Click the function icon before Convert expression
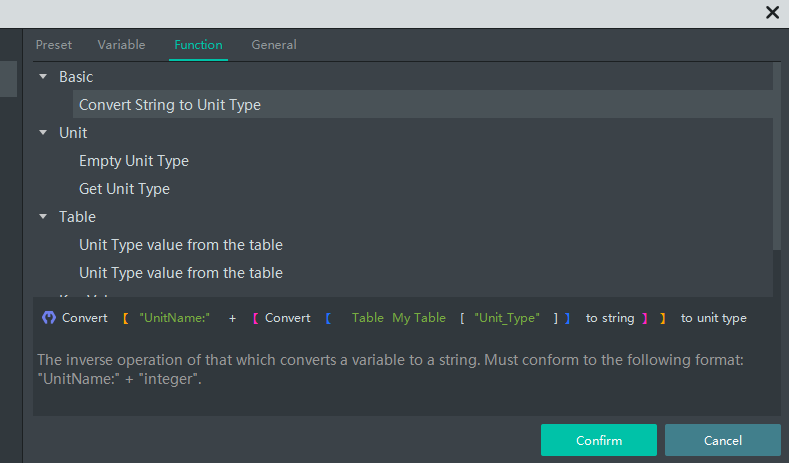789x463 pixels. click(x=49, y=318)
